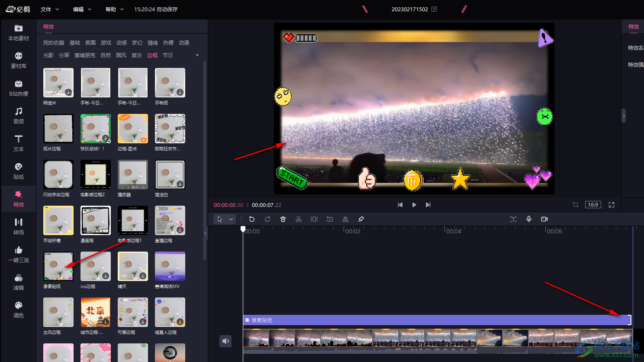
Task: Select the 边框 category tab
Action: (x=152, y=55)
